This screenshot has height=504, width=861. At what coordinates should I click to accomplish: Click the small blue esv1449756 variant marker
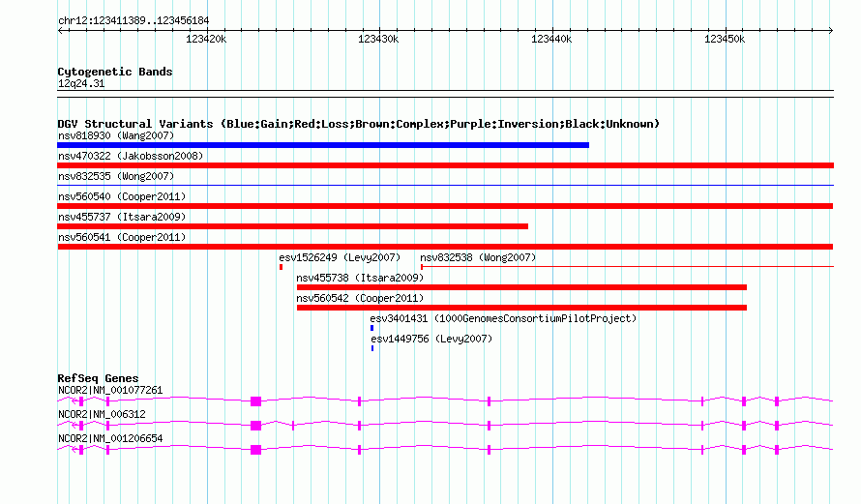click(372, 348)
